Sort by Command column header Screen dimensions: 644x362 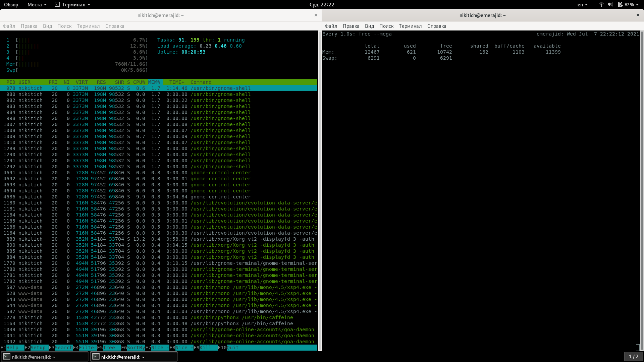tap(201, 82)
